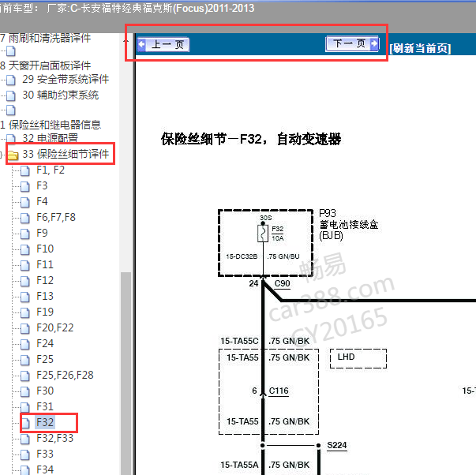Select the standalone F33 fuse entry

[x=45, y=454]
